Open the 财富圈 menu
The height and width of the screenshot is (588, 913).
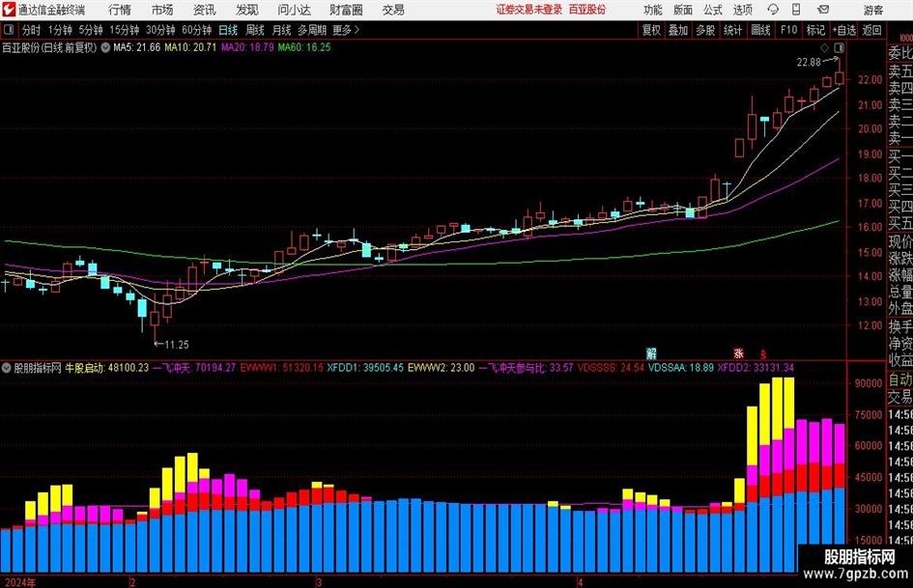click(x=346, y=10)
